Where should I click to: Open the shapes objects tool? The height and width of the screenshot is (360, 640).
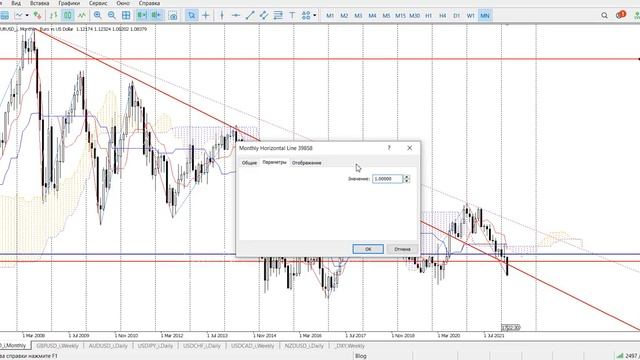point(306,16)
